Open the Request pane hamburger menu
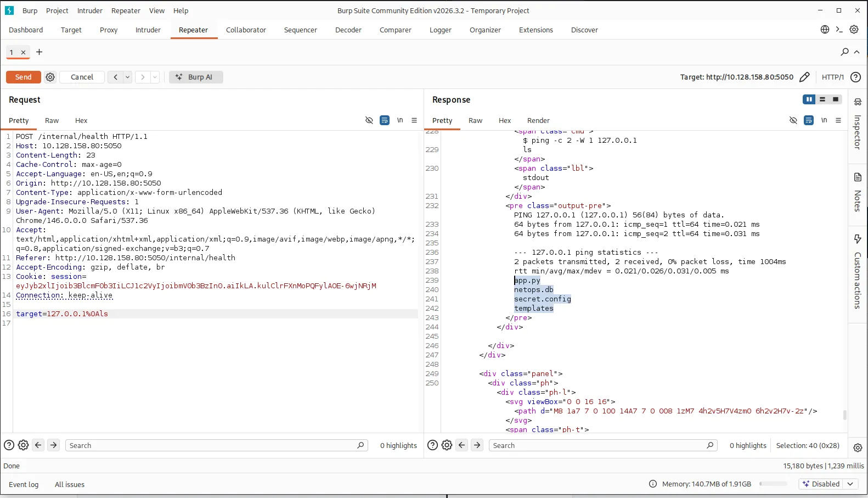The image size is (868, 498). pyautogui.click(x=414, y=120)
